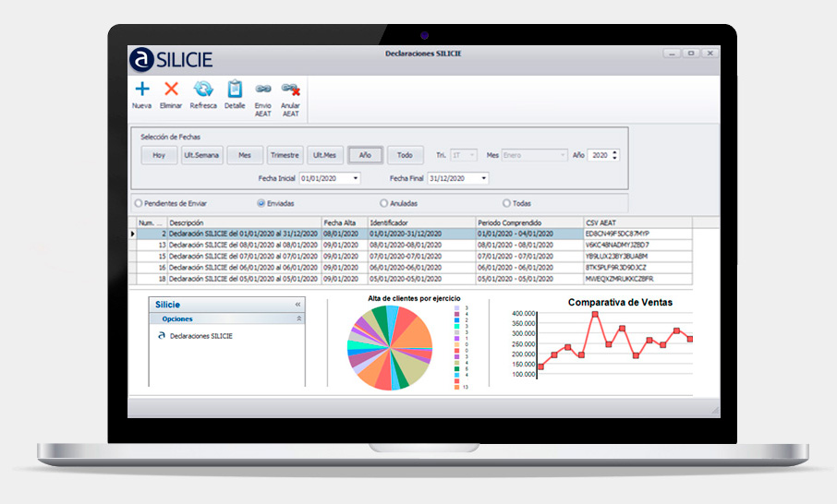Select the Anuladas radio option

(383, 203)
